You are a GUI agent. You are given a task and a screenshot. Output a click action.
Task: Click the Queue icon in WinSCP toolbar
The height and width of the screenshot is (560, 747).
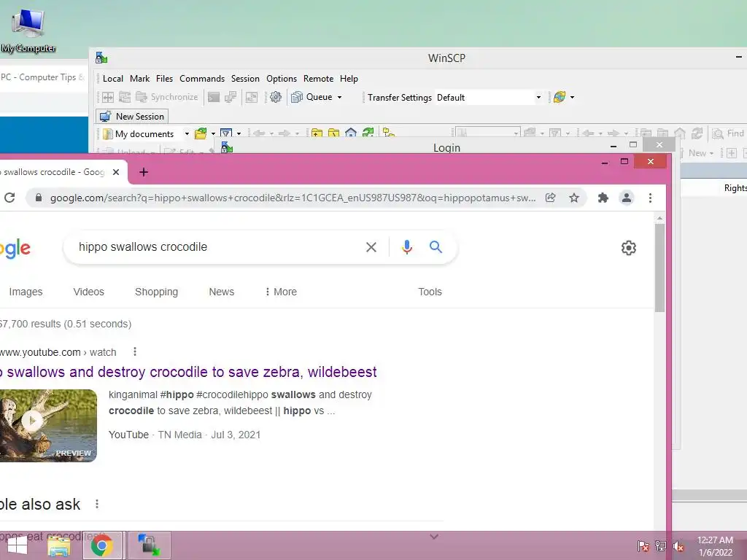tap(297, 97)
